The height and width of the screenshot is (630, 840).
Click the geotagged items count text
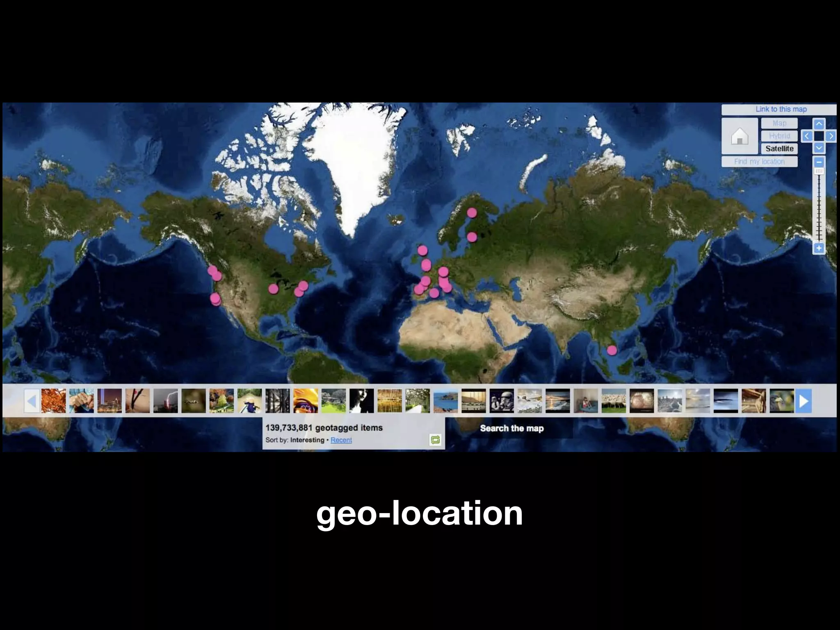coord(324,427)
